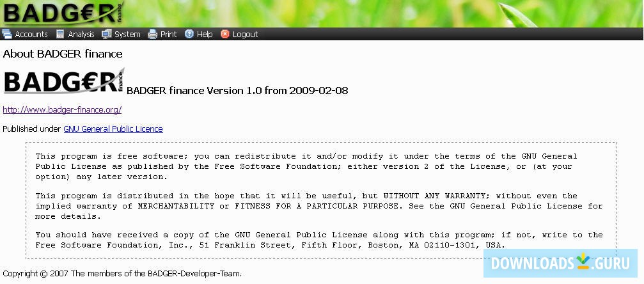The width and height of the screenshot is (644, 284).
Task: Click the Help question mark icon
Action: [x=189, y=34]
